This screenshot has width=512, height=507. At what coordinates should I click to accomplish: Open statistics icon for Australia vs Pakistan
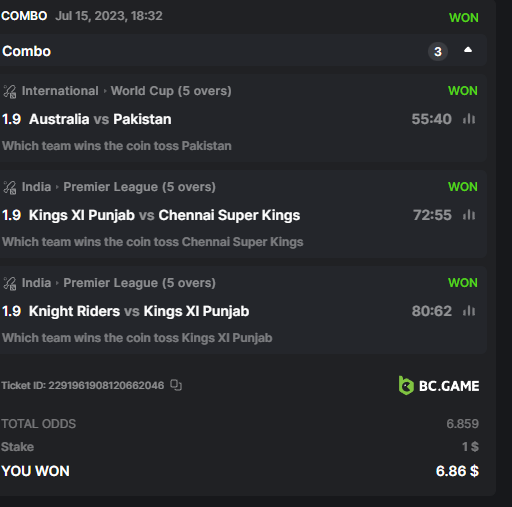[x=469, y=119]
